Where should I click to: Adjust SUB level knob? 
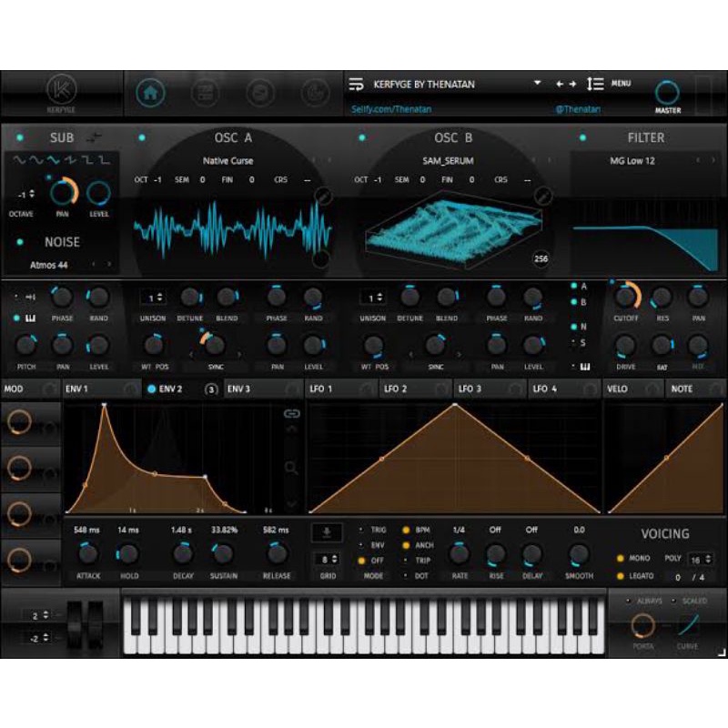(98, 193)
